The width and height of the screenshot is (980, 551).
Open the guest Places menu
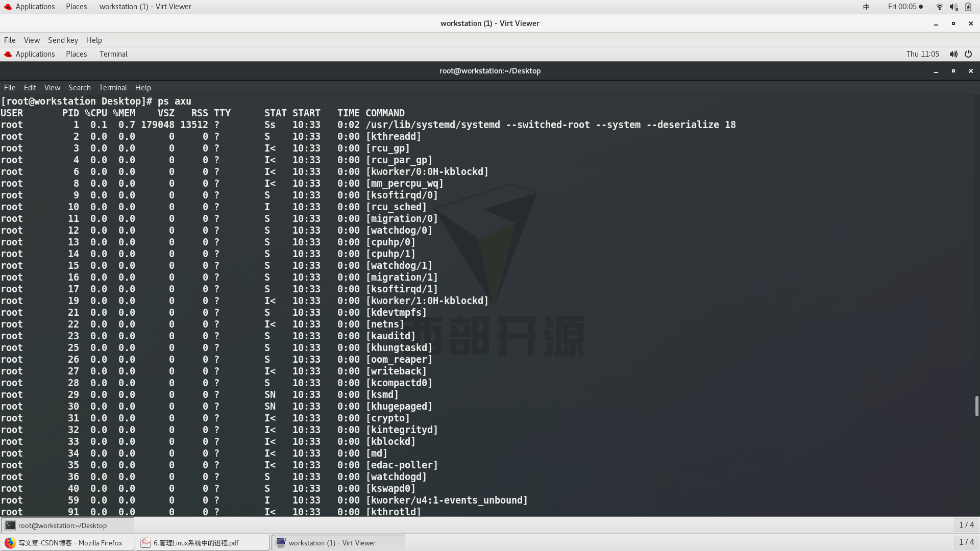76,54
